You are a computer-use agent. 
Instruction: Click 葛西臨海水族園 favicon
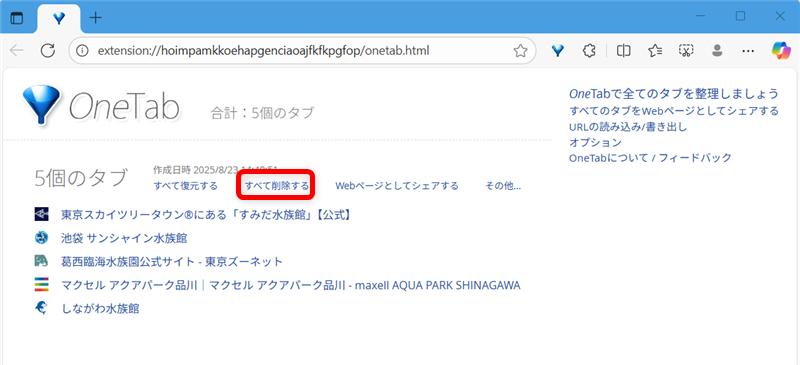[41, 261]
